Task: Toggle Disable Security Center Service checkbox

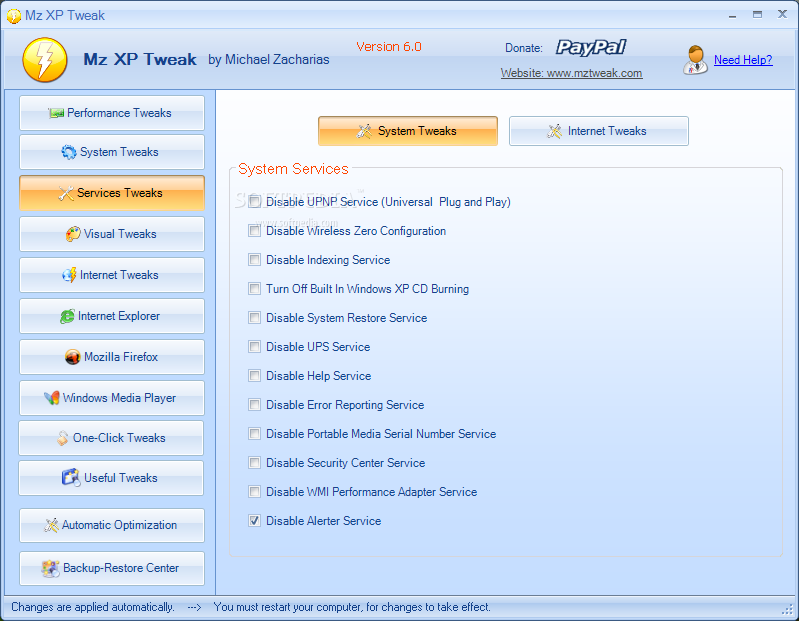Action: tap(254, 463)
